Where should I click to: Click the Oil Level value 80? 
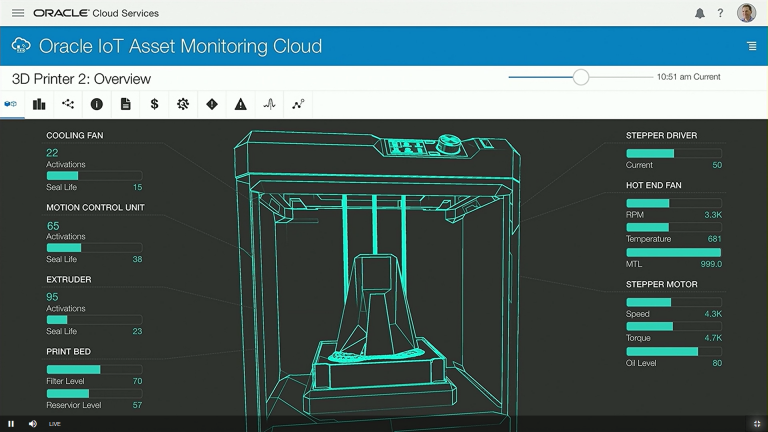717,363
